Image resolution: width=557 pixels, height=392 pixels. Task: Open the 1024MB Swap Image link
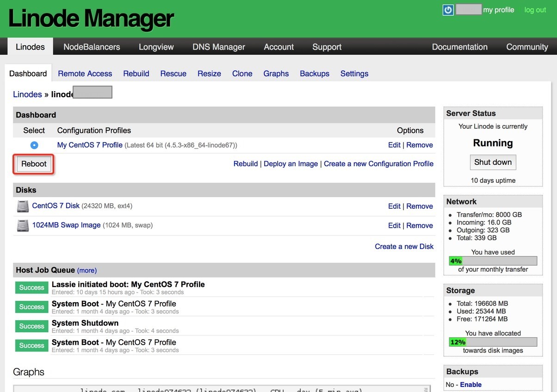tap(66, 225)
